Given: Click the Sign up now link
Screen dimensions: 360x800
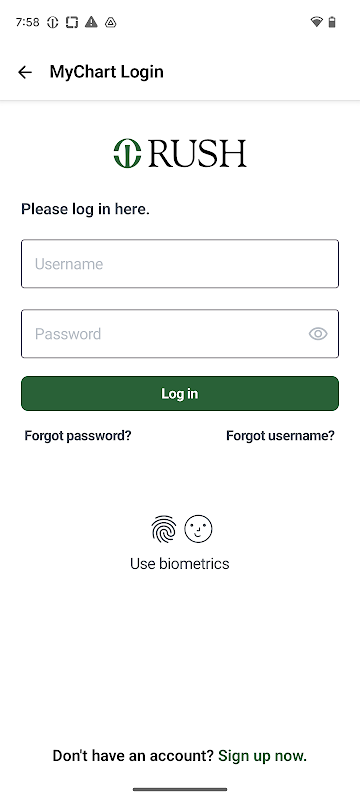Looking at the screenshot, I should click(x=263, y=756).
